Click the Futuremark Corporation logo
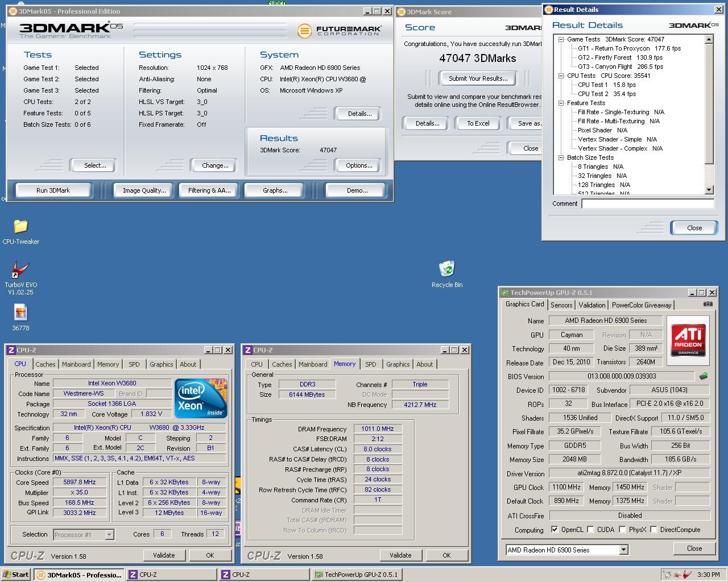The width and height of the screenshot is (728, 582). click(340, 30)
